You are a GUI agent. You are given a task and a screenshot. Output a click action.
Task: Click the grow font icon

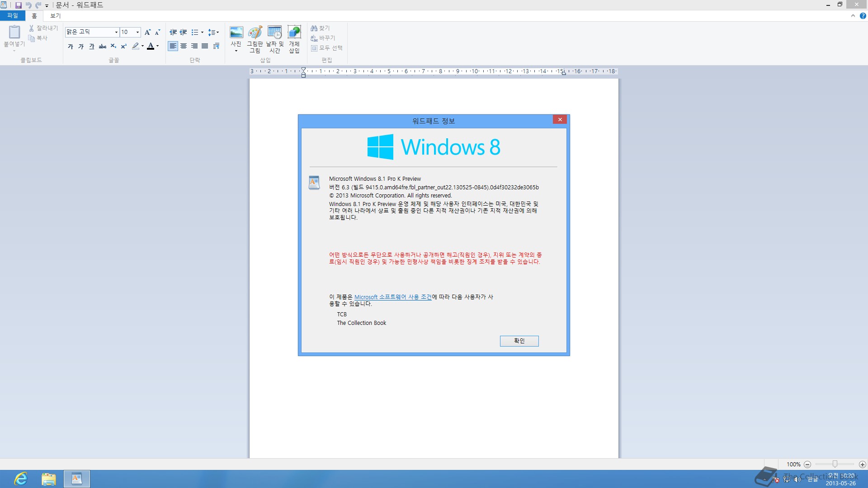[147, 32]
